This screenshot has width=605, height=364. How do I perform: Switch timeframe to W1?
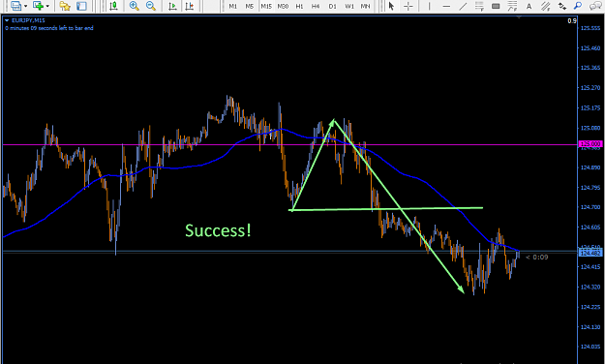[349, 6]
